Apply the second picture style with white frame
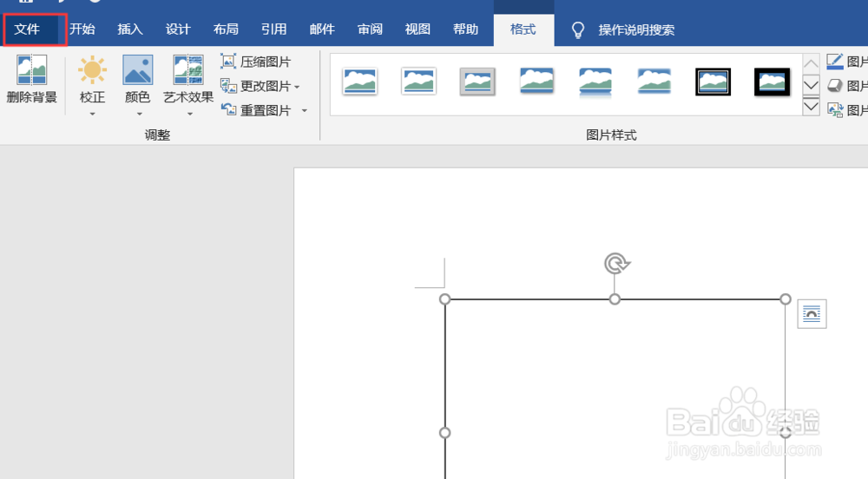The width and height of the screenshot is (868, 479). (x=418, y=82)
